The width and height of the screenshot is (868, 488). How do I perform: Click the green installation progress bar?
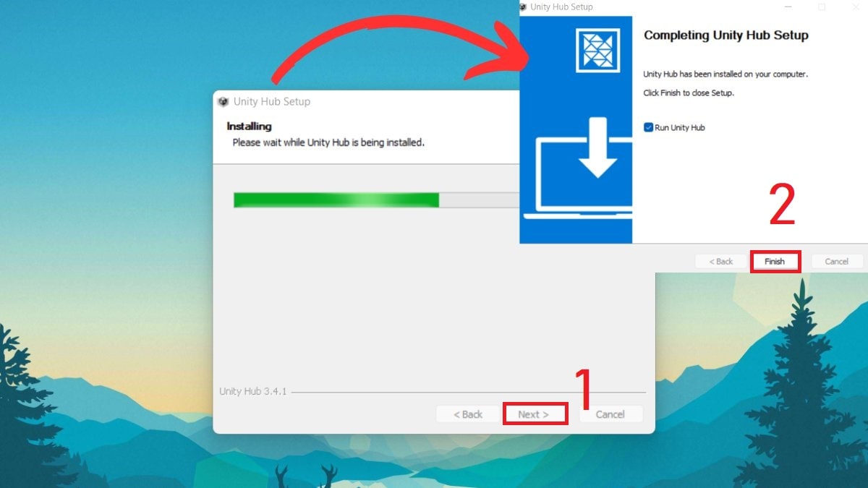click(336, 200)
